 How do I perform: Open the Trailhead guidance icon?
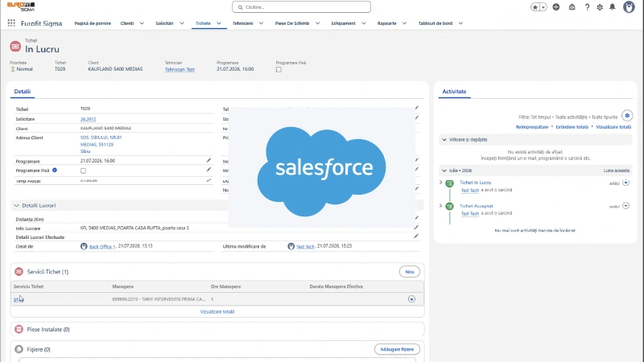coord(572,7)
